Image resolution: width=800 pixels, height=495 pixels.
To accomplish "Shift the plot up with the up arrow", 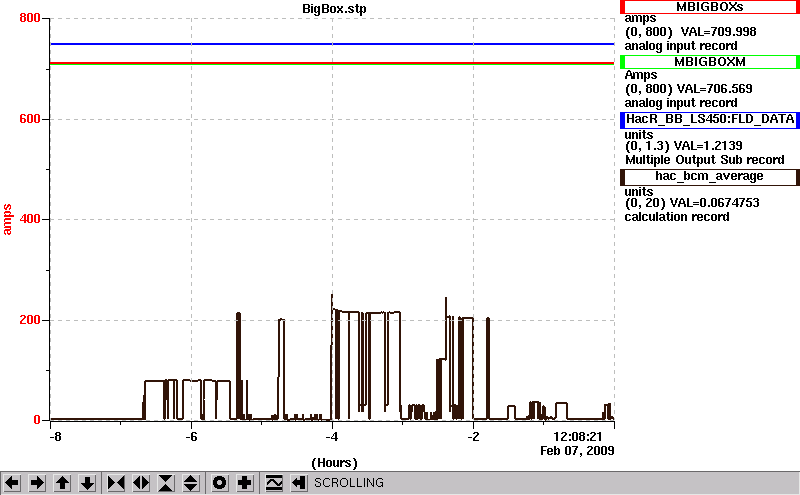I will click(x=62, y=483).
